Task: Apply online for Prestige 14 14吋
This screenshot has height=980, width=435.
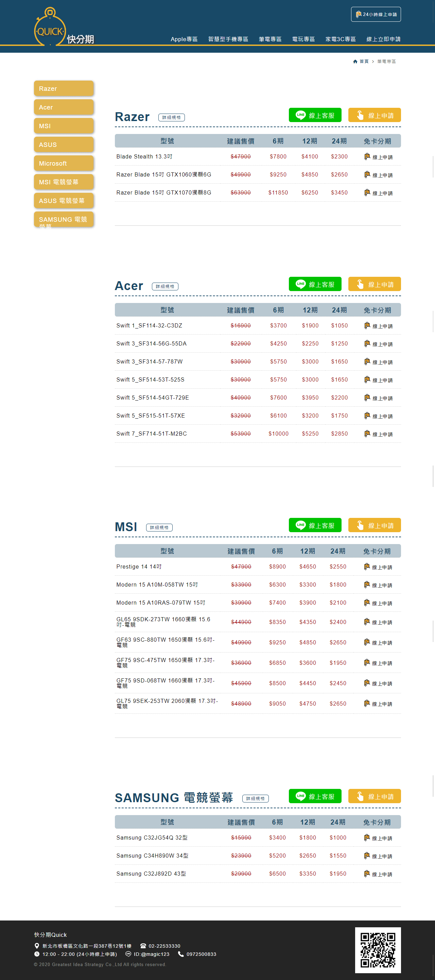Action: pos(378,567)
